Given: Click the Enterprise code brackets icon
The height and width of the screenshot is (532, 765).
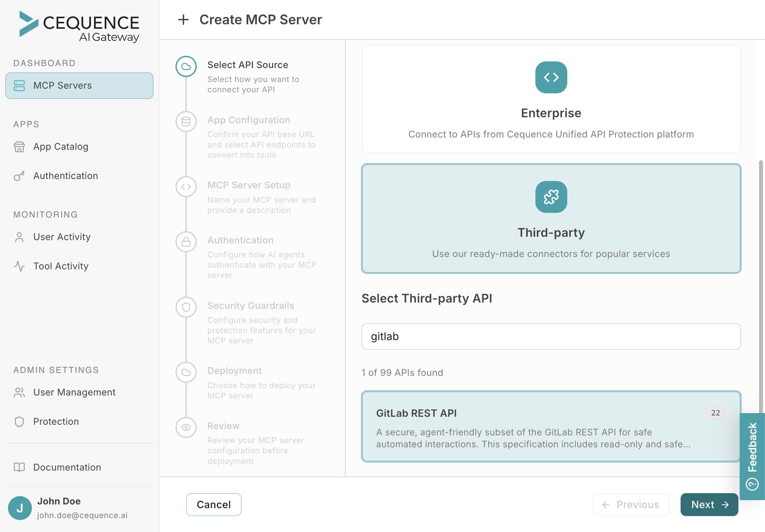Looking at the screenshot, I should (x=551, y=77).
